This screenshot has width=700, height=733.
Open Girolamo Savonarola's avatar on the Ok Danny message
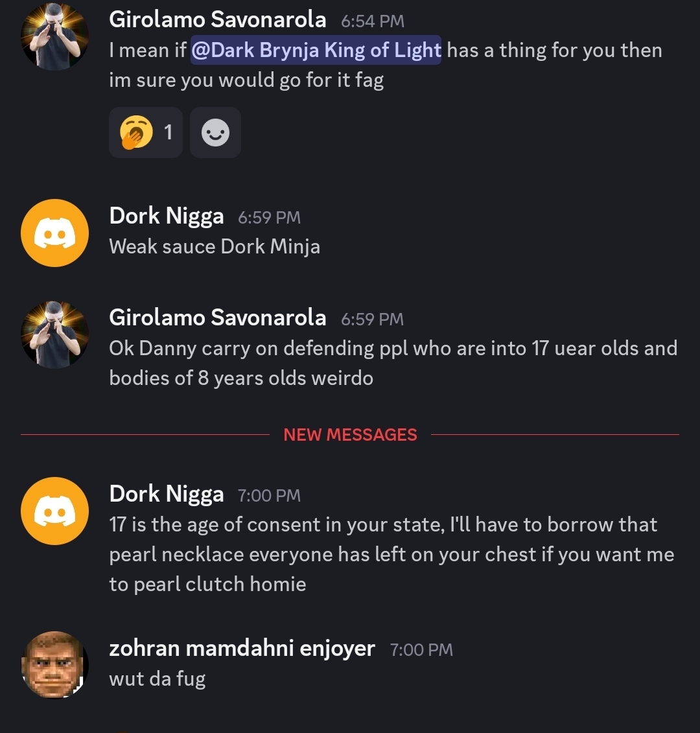point(54,334)
